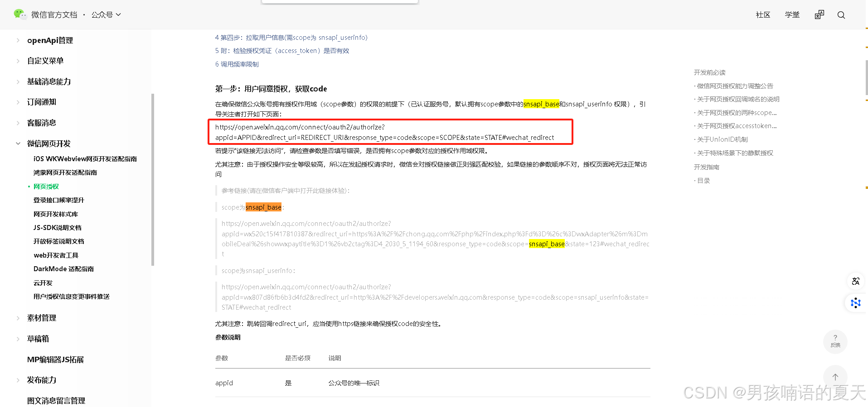Open DarkMode 适配指南 sidebar item
The height and width of the screenshot is (407, 868).
[x=63, y=269]
